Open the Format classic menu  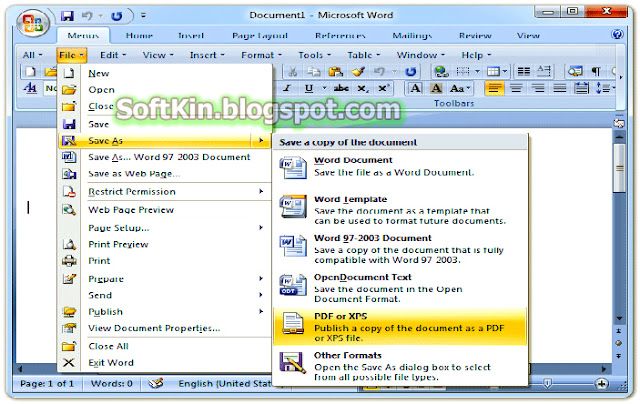261,55
